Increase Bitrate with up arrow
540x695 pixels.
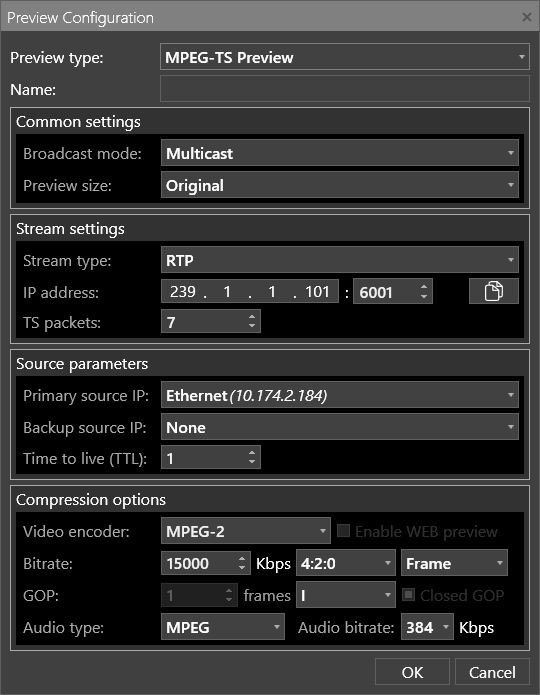242,558
